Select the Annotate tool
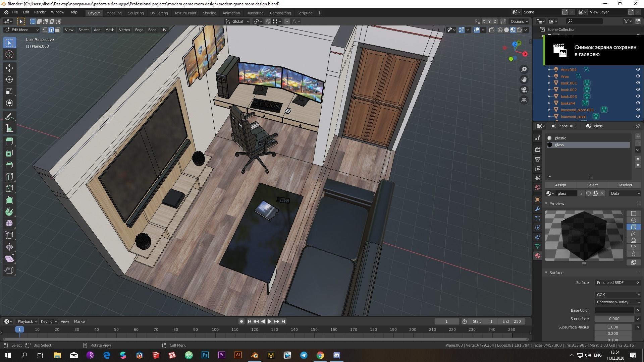 [9, 117]
